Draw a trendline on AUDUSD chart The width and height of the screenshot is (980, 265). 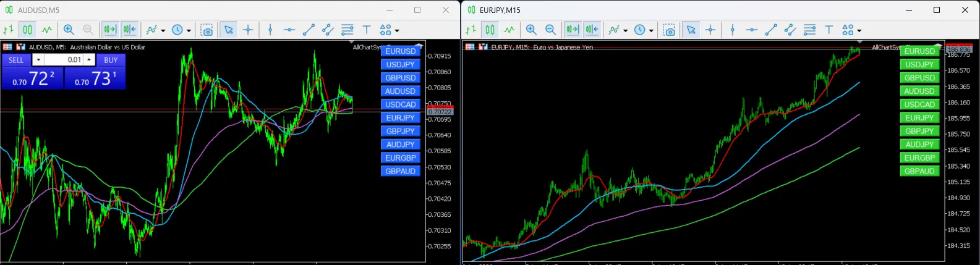point(309,30)
